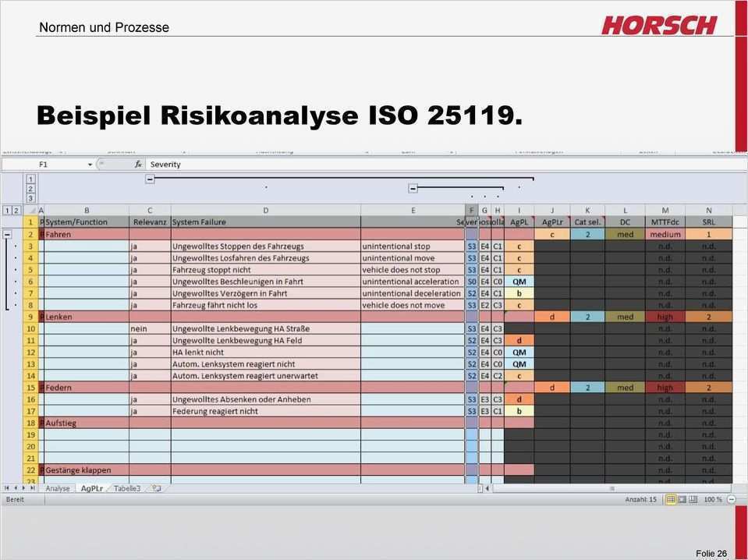This screenshot has height=560, width=748.
Task: Select column M header
Action: (665, 211)
